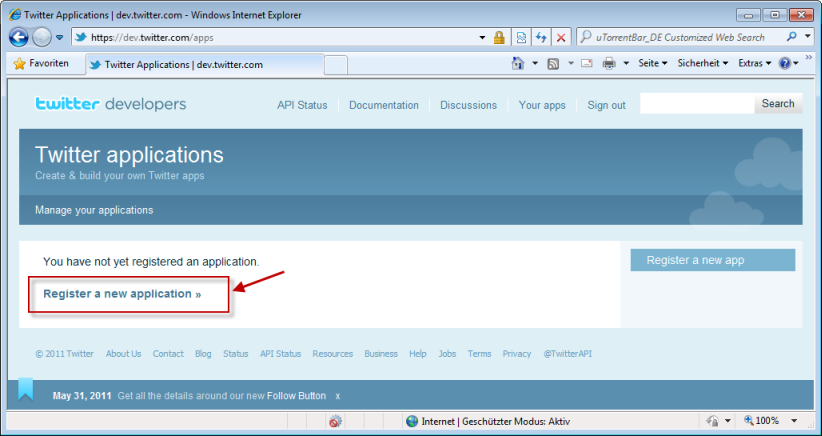Image resolution: width=822 pixels, height=436 pixels.
Task: Click the Stop loading X icon
Action: [560, 37]
